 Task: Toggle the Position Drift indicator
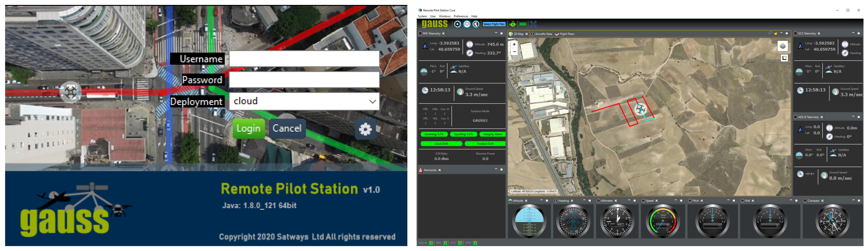coord(485,144)
